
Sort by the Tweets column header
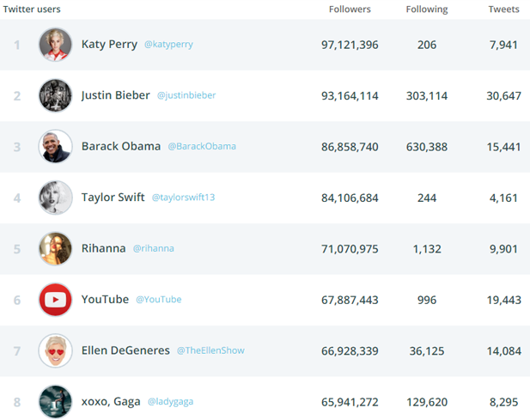503,9
